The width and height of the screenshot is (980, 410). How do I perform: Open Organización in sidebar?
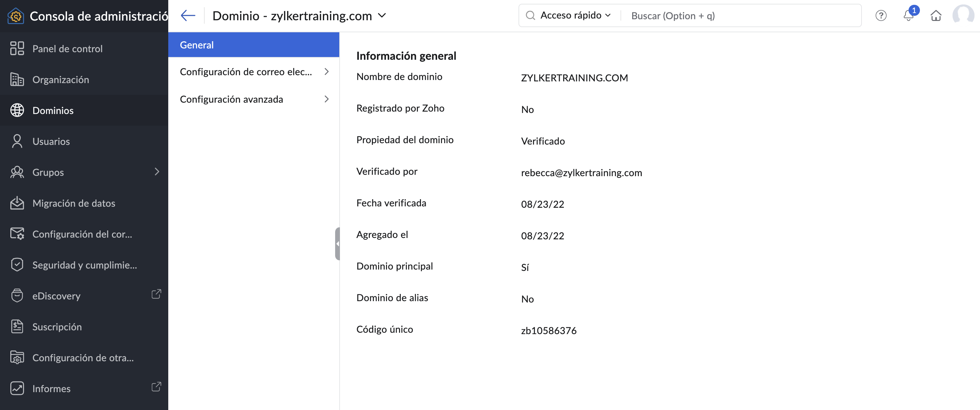coord(60,79)
